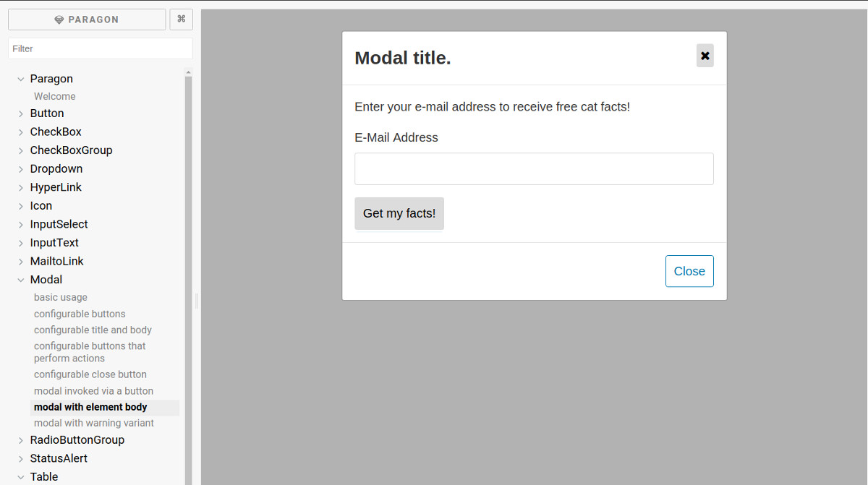Click the sidebar filter search box
Viewport: 868px width, 485px height.
click(x=100, y=48)
